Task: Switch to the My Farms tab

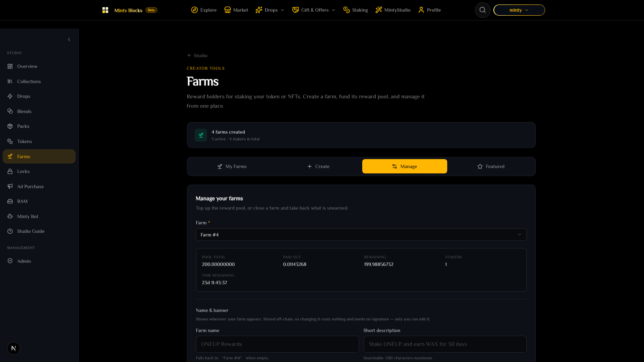Action: click(x=232, y=166)
